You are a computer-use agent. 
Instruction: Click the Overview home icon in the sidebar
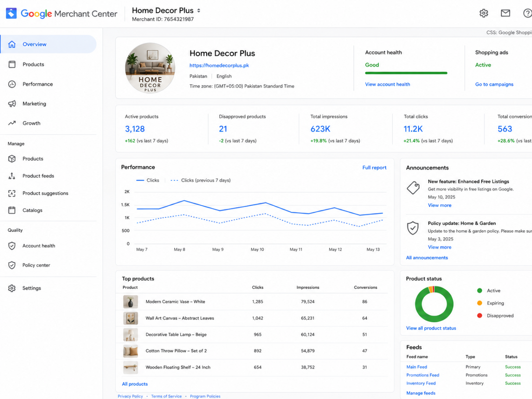point(12,44)
